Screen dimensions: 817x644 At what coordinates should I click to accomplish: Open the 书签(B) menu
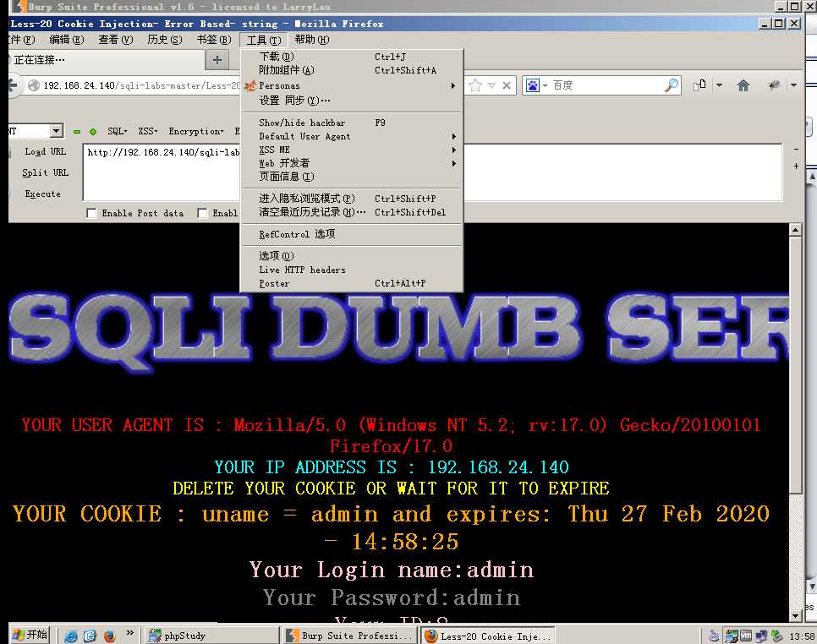(214, 40)
